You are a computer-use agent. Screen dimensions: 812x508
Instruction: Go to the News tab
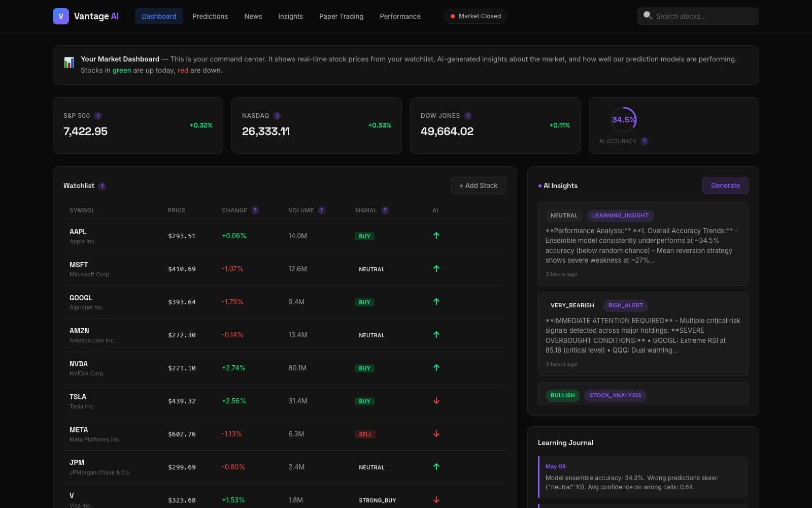[x=253, y=16]
